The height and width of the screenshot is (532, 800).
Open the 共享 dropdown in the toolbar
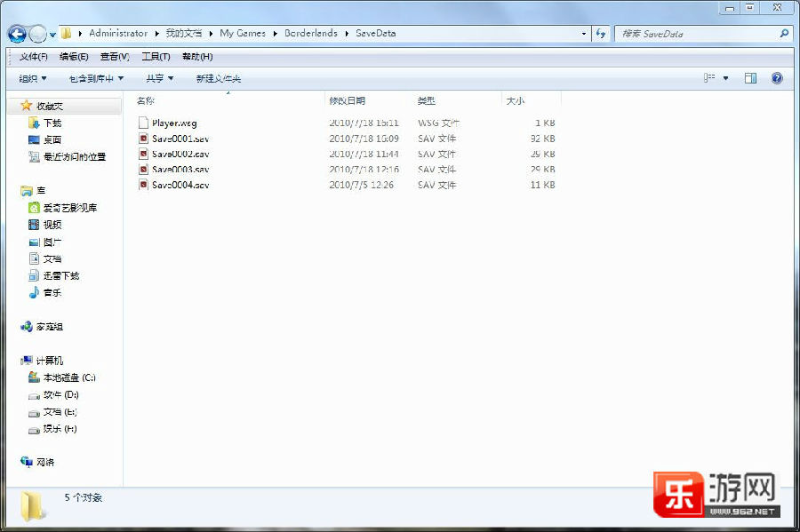pos(160,78)
